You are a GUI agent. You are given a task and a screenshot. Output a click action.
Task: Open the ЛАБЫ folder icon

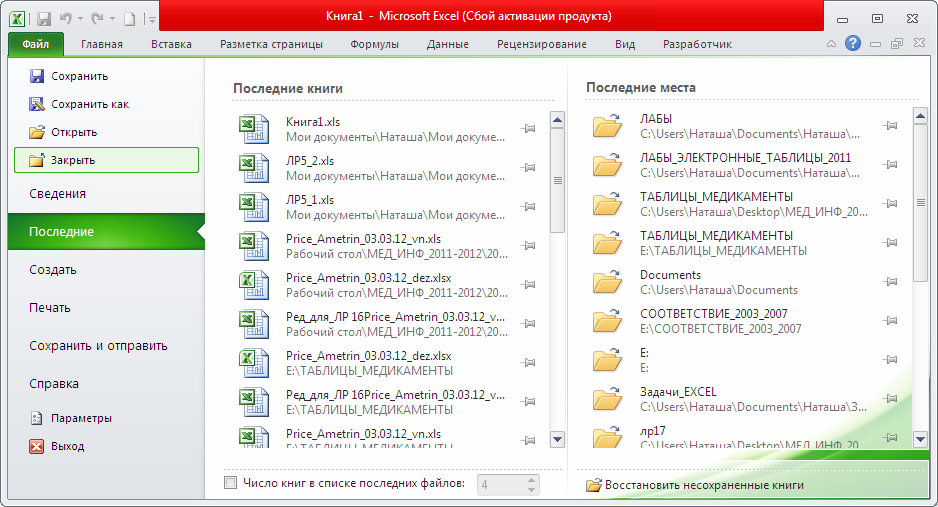(607, 126)
